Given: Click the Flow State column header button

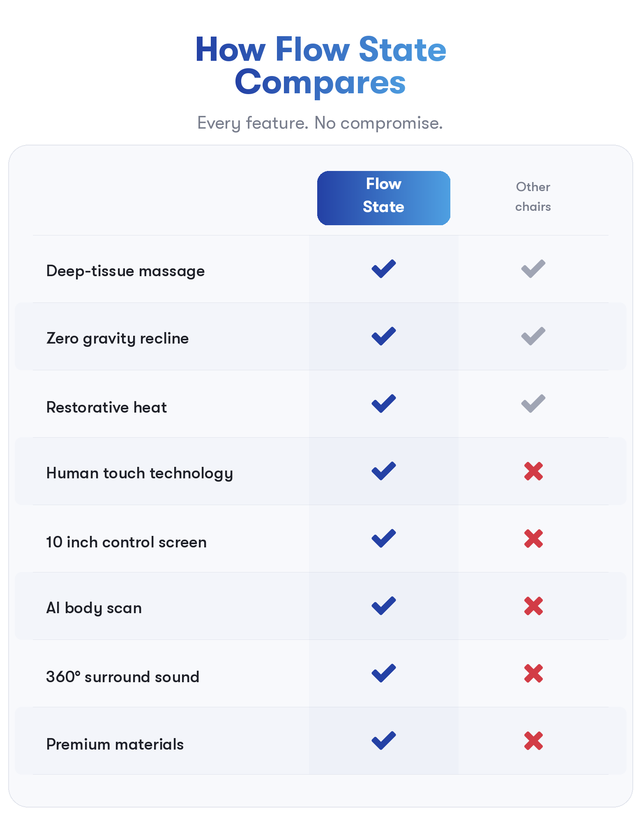Looking at the screenshot, I should pyautogui.click(x=383, y=198).
